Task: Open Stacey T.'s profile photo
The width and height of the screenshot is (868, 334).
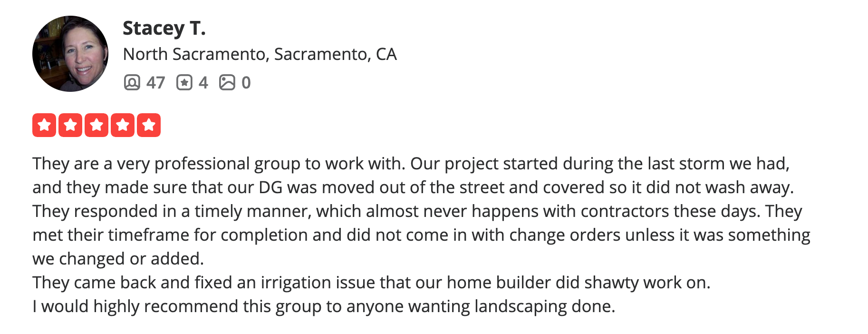Action: click(70, 54)
